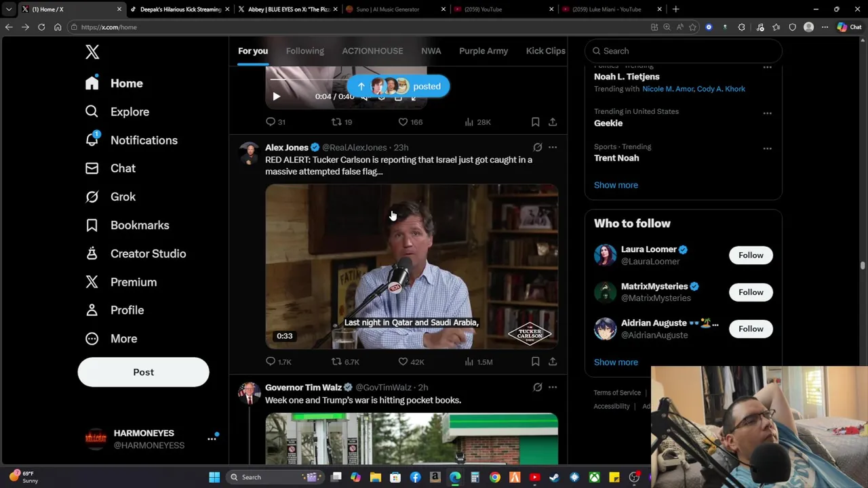
Task: Follow Laura Loomer
Action: pos(751,255)
